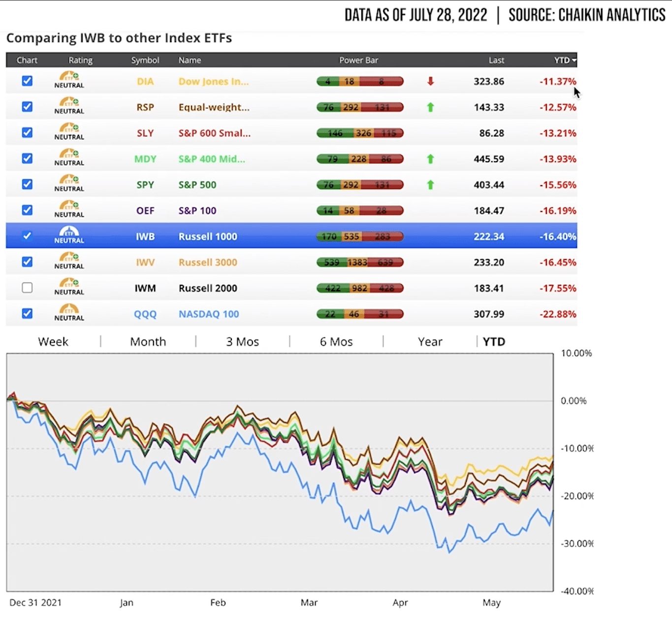Click the QQQ YTD value -22.88%
672x625 pixels.
click(x=558, y=314)
